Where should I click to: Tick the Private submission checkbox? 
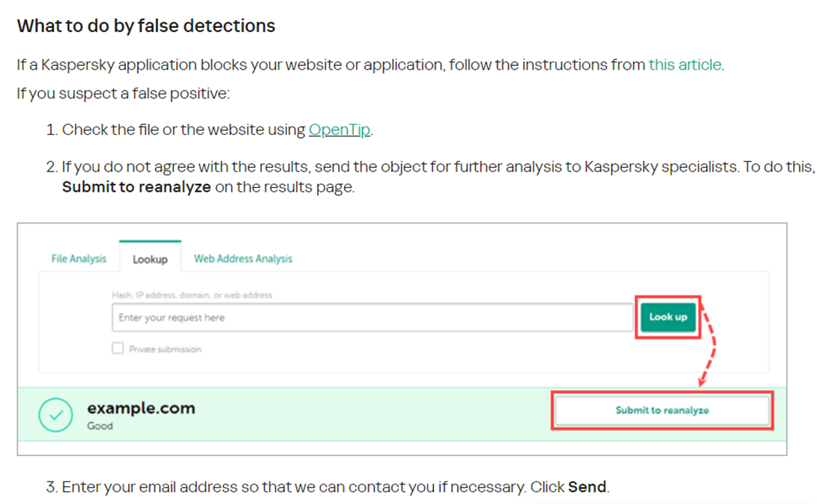pyautogui.click(x=118, y=348)
